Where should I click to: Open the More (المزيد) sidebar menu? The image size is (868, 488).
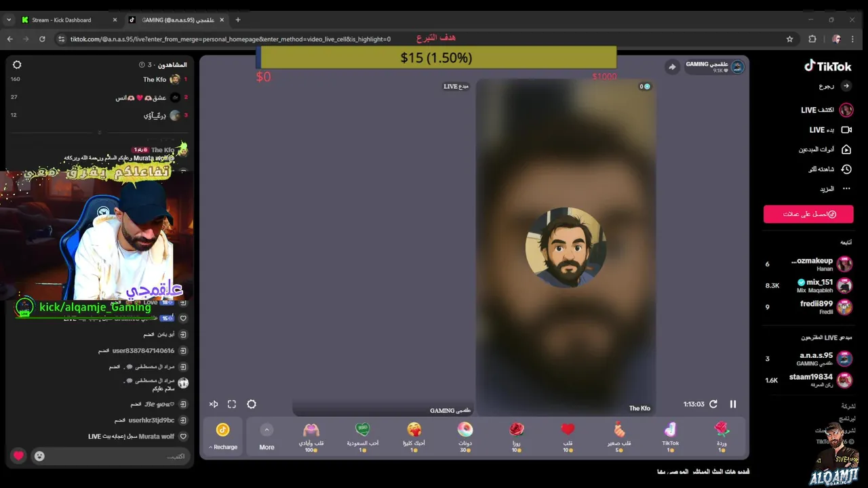point(835,188)
